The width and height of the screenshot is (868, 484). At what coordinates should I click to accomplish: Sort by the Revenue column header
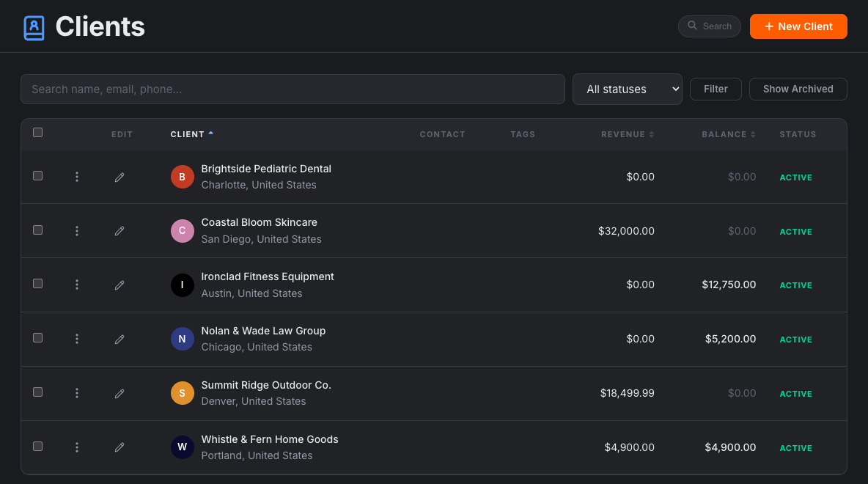(628, 134)
